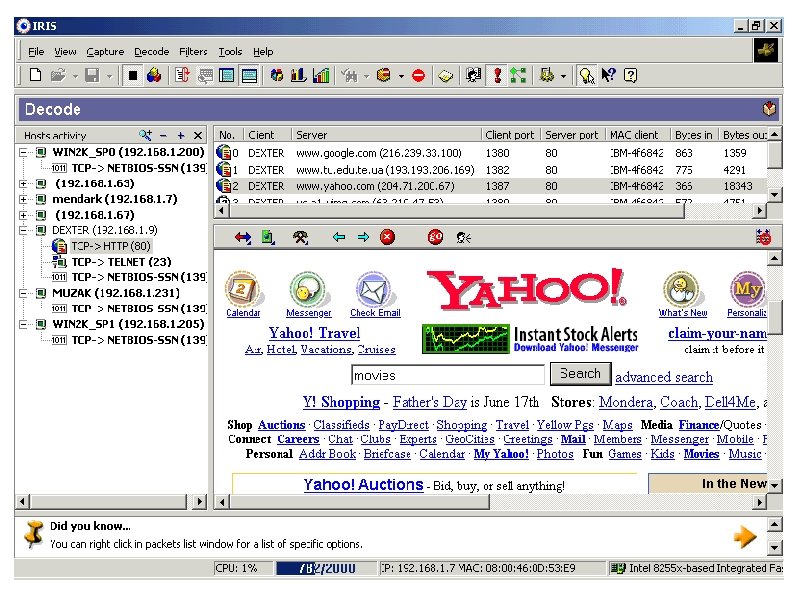Click the colored cubes icon beside Stop
Image resolution: width=799 pixels, height=598 pixels.
click(x=154, y=75)
